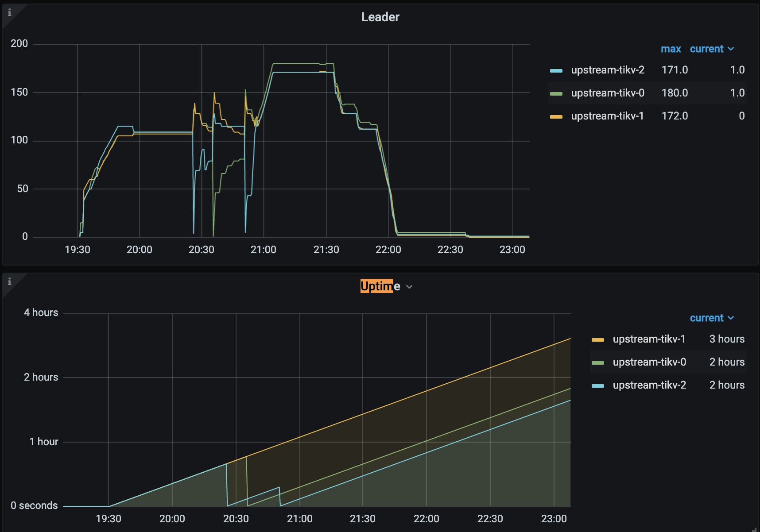Sort Leader legend by the 'max' column
The image size is (760, 532).
(x=671, y=49)
